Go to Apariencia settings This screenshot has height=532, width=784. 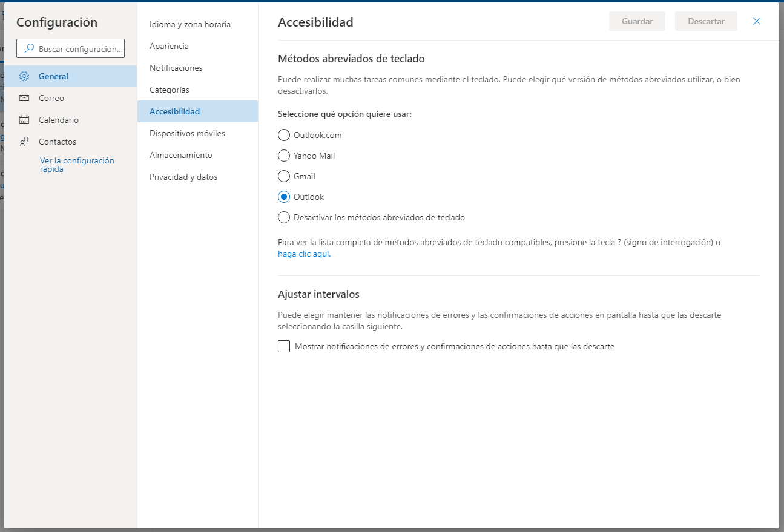click(x=197, y=46)
